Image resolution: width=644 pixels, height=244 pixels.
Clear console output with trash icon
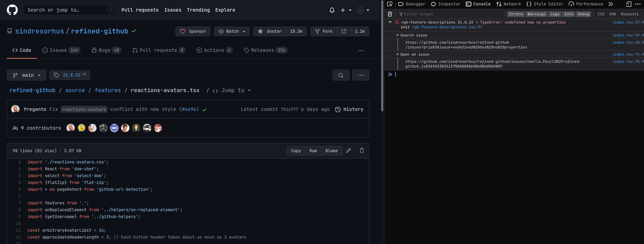(390, 14)
